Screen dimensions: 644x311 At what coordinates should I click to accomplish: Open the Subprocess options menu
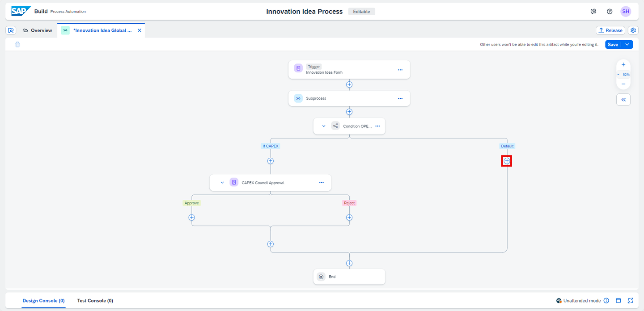(400, 98)
